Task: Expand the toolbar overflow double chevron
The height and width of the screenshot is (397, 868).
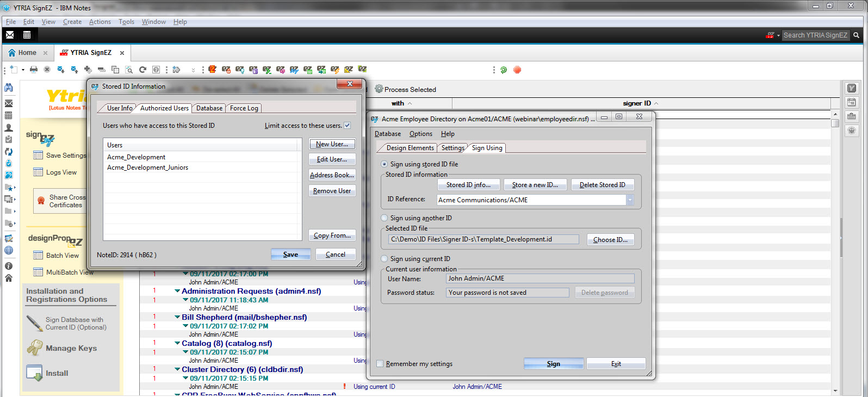Action: [193, 70]
